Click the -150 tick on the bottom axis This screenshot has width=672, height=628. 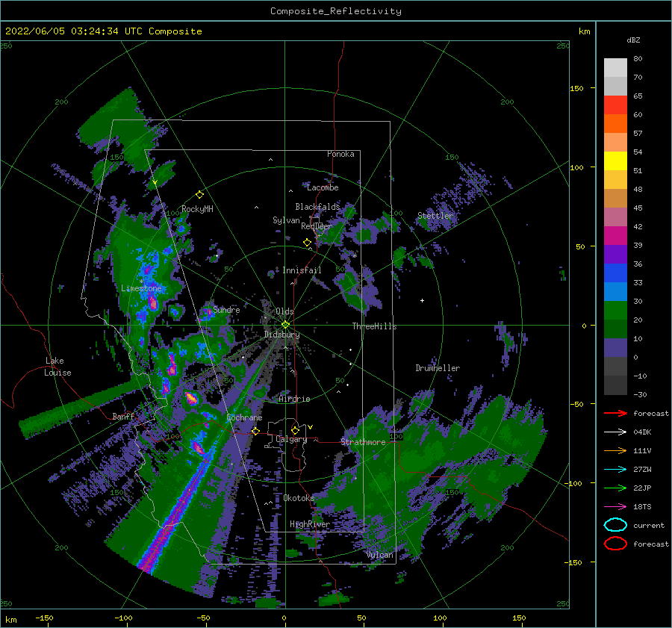44,618
